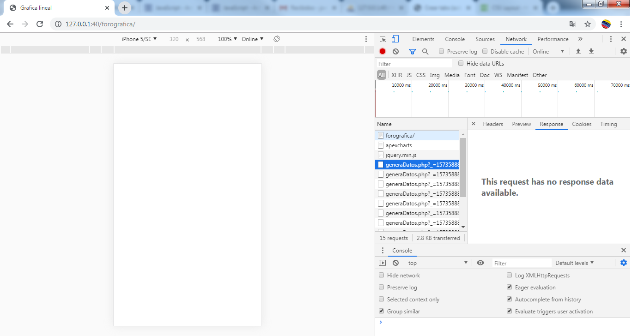Image resolution: width=644 pixels, height=336 pixels.
Task: Toggle the device toolbar icon
Action: [x=395, y=39]
